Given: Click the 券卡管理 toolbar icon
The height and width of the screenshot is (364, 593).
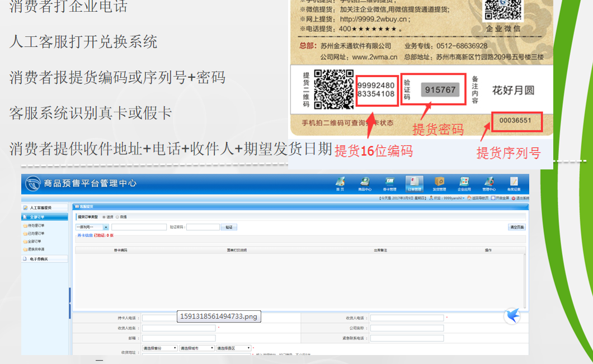Looking at the screenshot, I should (x=389, y=183).
